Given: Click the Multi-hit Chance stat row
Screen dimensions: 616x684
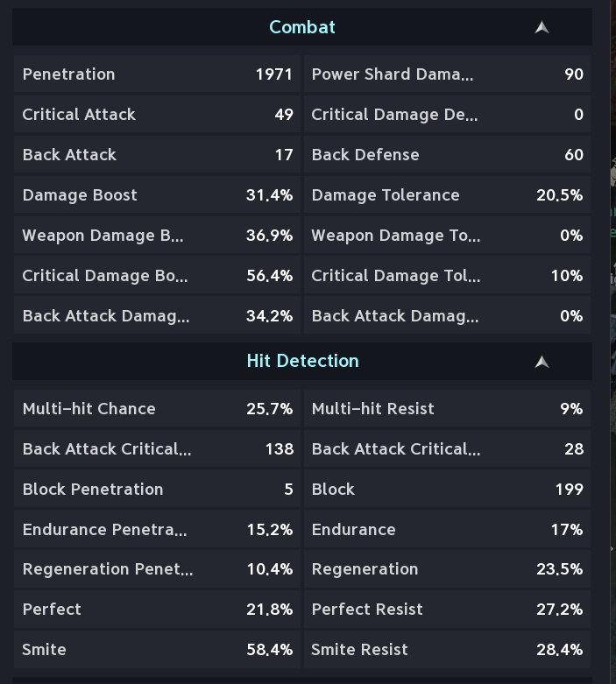Looking at the screenshot, I should (157, 409).
